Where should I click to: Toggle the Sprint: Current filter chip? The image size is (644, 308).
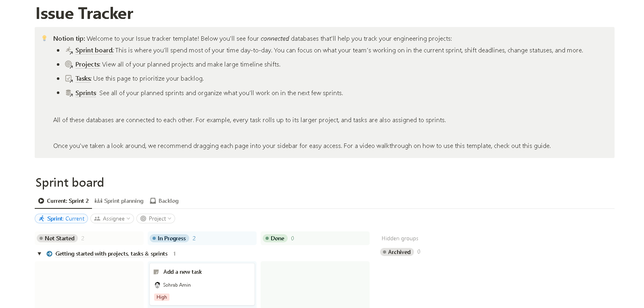pos(61,218)
